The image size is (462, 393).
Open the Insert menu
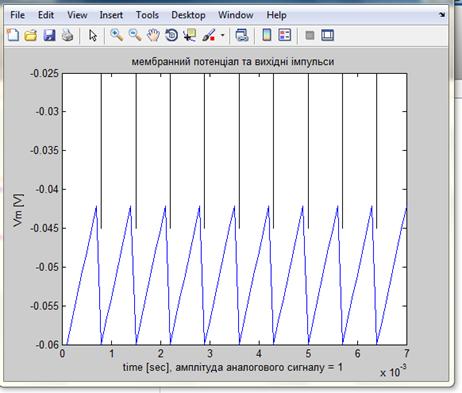pyautogui.click(x=111, y=15)
